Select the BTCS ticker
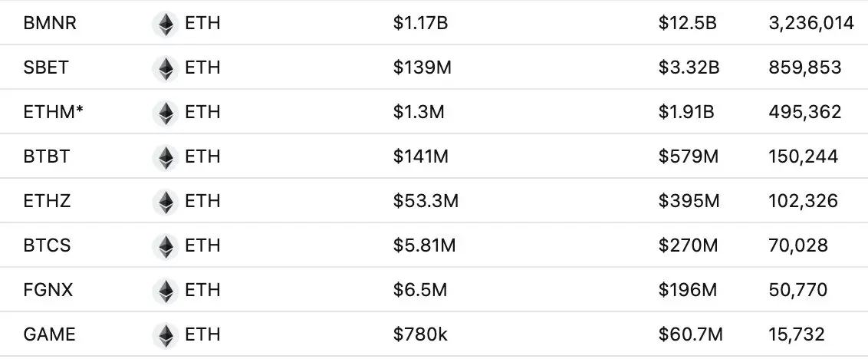868x359 pixels. [48, 246]
